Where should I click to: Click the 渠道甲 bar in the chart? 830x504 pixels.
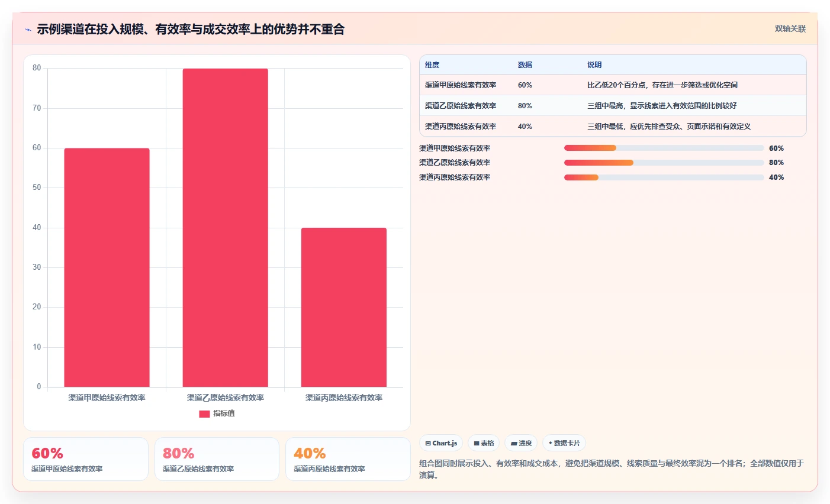[107, 267]
